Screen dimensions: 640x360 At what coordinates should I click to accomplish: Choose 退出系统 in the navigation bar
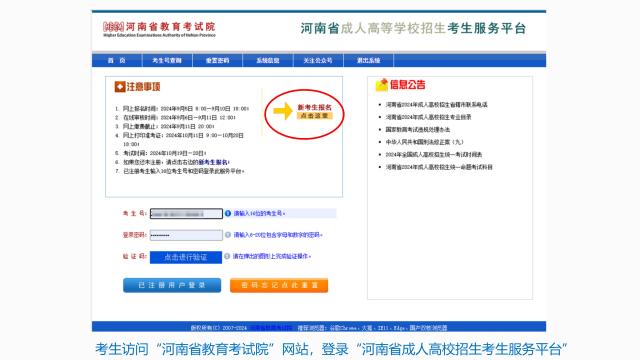click(x=369, y=60)
